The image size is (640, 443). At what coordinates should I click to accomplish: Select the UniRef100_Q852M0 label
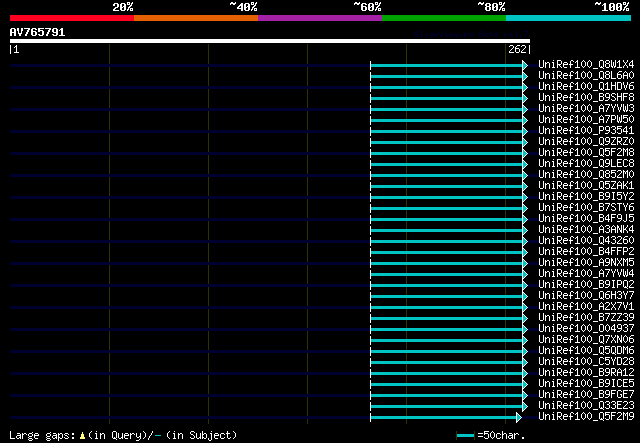[x=586, y=175]
